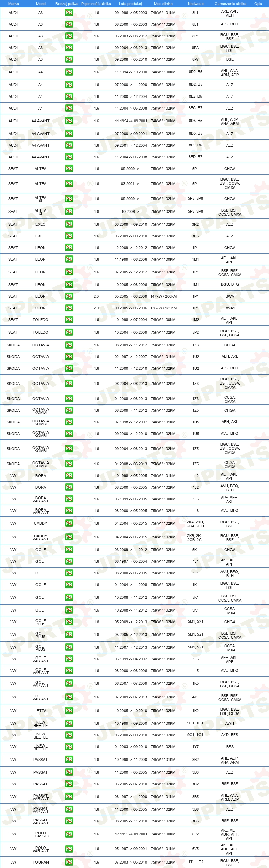Screen dimensions: 269x868
Task: Select the '1K2' body code cell
Action: pyautogui.click(x=195, y=711)
